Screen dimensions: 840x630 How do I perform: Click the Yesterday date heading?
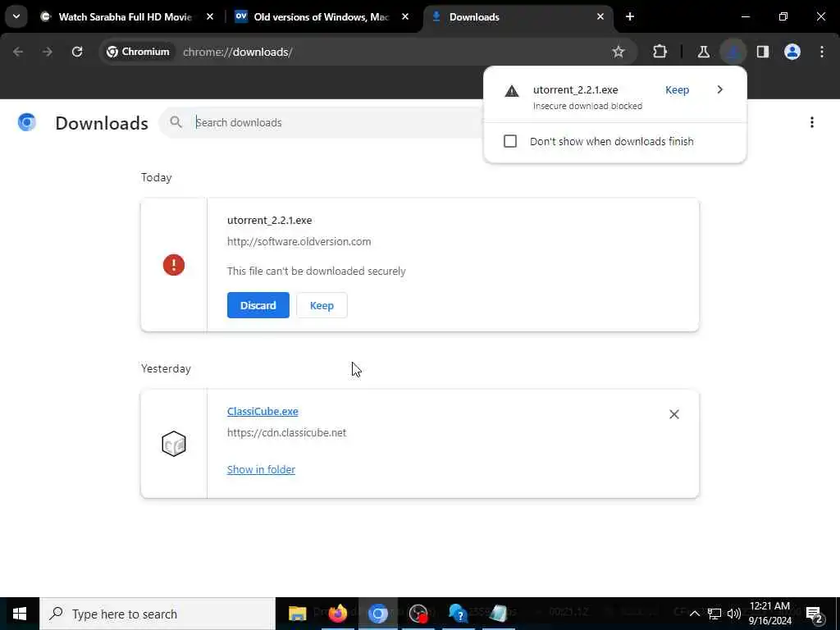166,368
